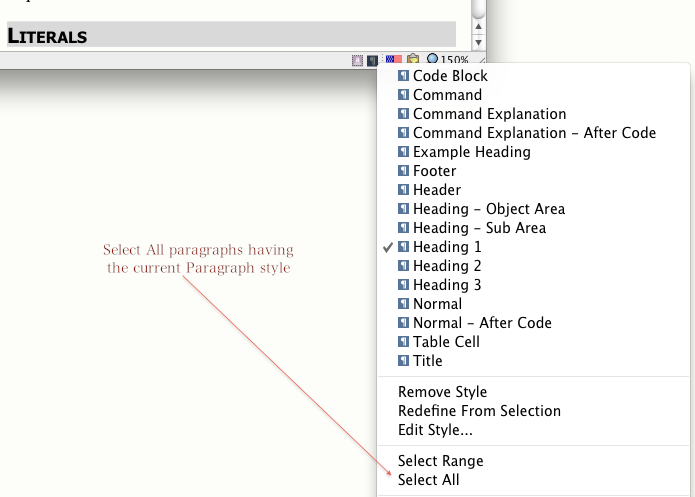Click the section style icon in status bar
Screen dimensions: 695x497
[x=357, y=61]
